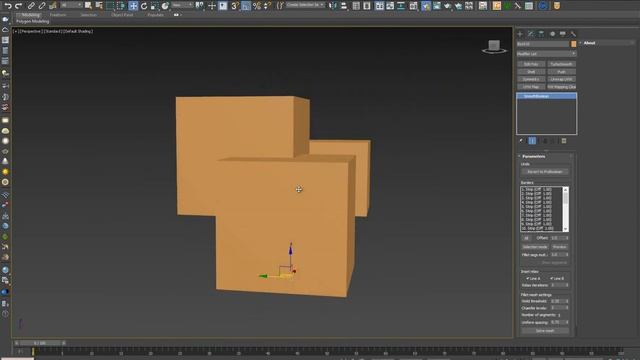Redo the last action
The image size is (640, 360).
click(x=18, y=6)
